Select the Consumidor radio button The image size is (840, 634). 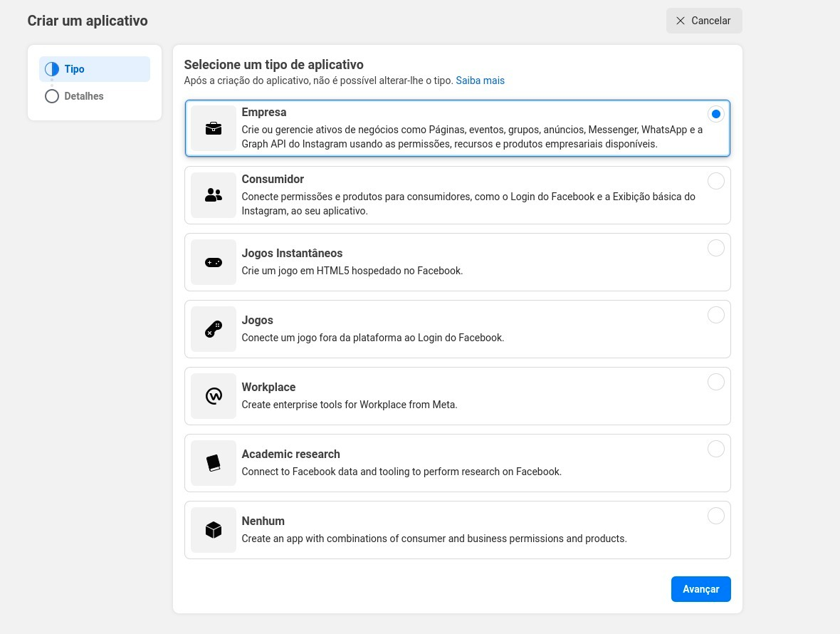click(x=715, y=181)
